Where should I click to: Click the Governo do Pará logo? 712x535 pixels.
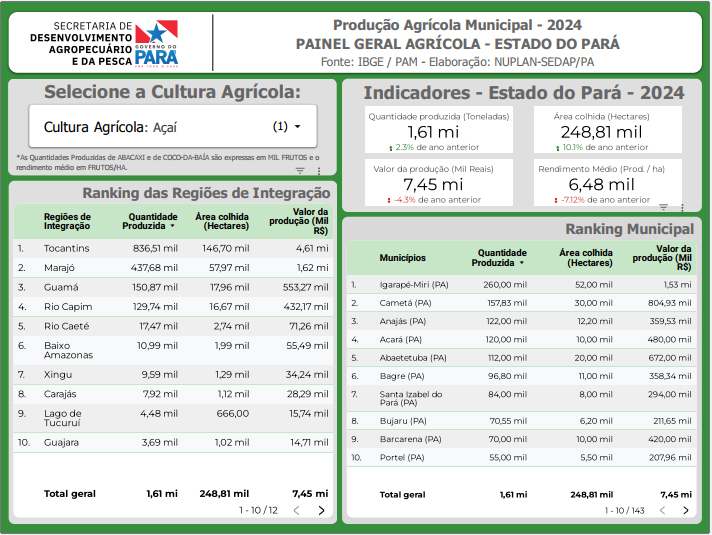tap(156, 44)
